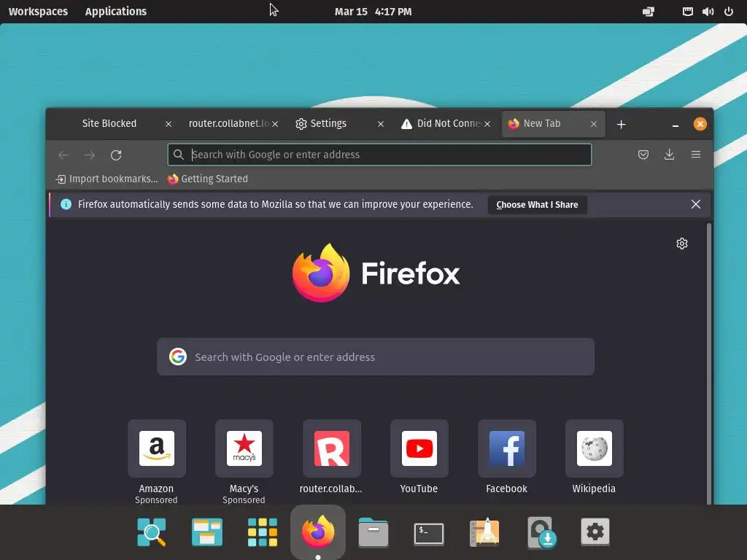Open workspaces overview dock icon
The image size is (747, 560).
pos(206,532)
